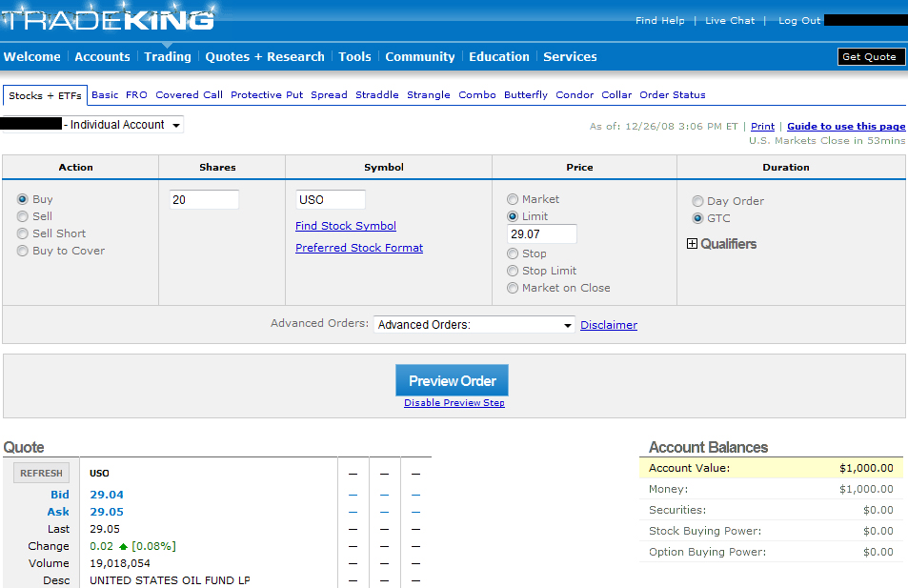Click the Ask label in quote
Image resolution: width=908 pixels, height=588 pixels.
coord(58,512)
